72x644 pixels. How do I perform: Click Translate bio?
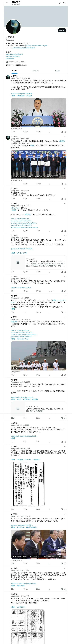point(10,59)
